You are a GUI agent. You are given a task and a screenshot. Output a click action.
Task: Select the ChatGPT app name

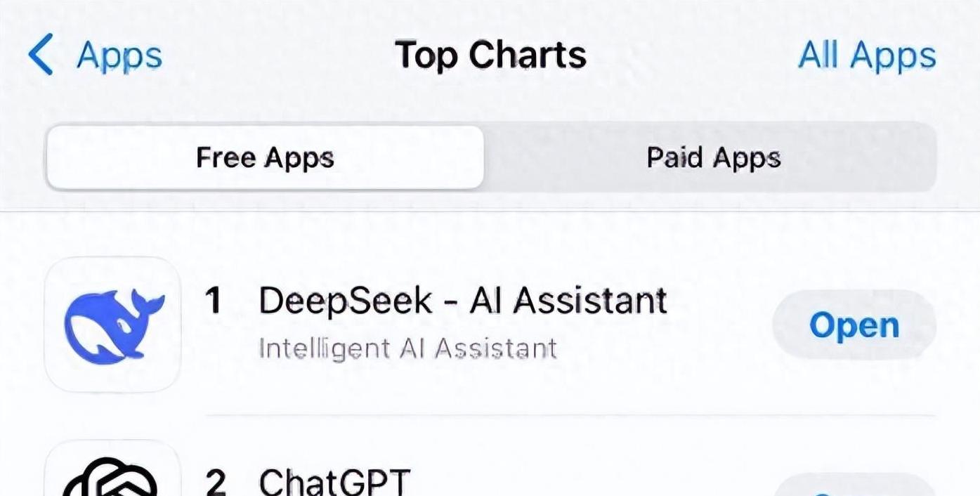334,481
